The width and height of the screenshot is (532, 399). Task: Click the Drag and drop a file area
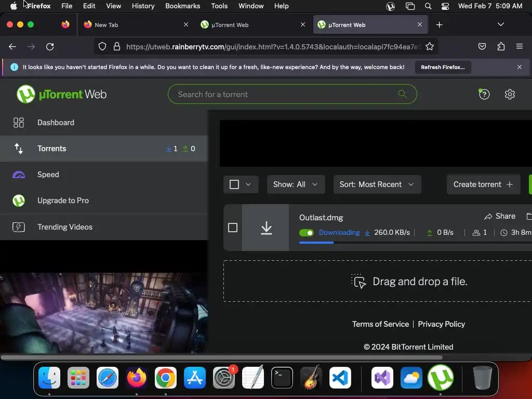pos(378,281)
